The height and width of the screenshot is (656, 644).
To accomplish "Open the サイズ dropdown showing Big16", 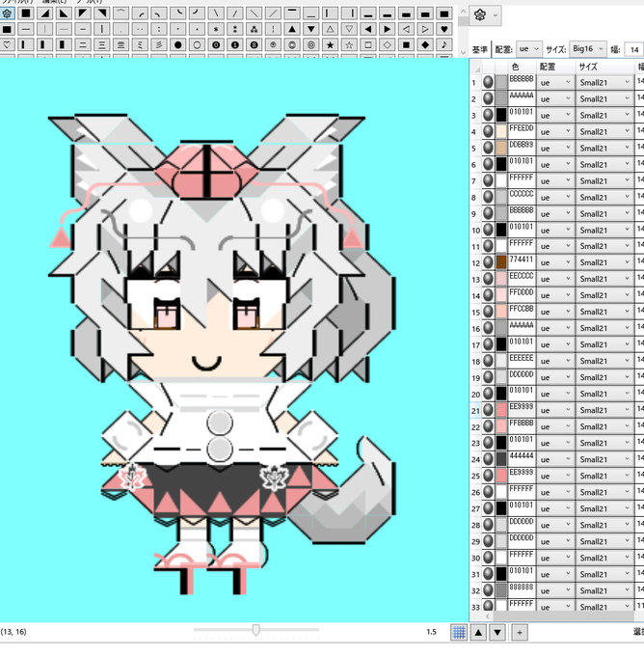I will [587, 49].
